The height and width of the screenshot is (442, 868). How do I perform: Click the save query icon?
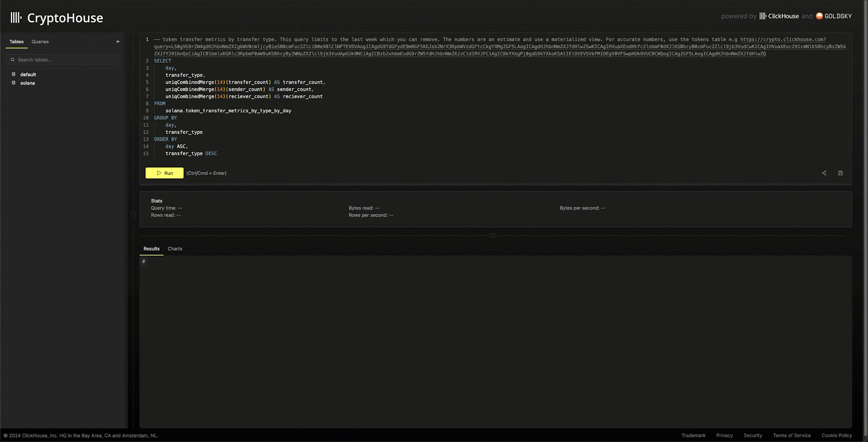[840, 173]
